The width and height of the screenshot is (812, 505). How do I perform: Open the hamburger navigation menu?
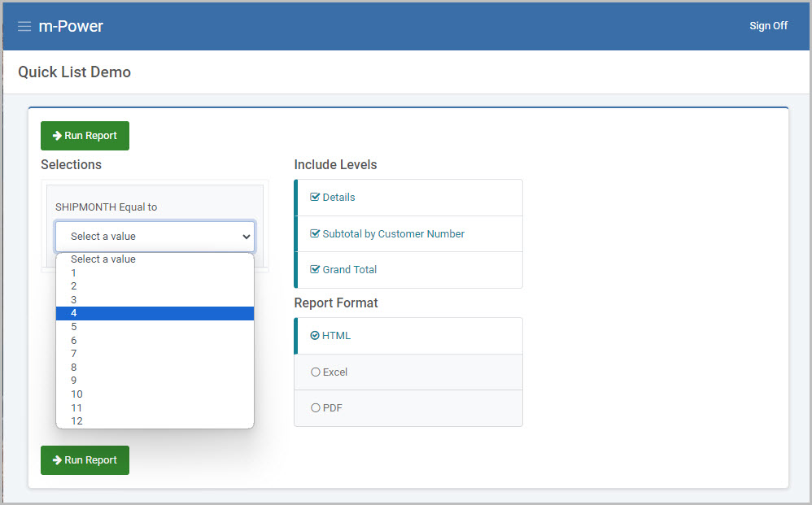(24, 26)
